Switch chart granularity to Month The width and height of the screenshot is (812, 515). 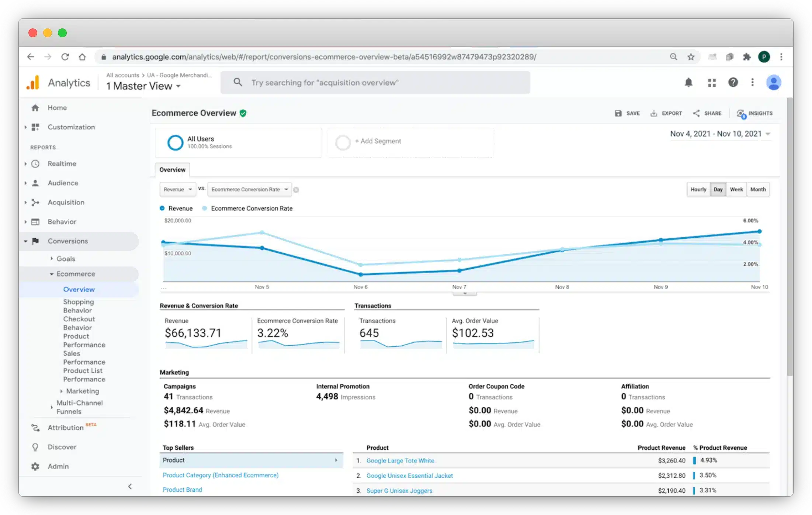pos(758,189)
